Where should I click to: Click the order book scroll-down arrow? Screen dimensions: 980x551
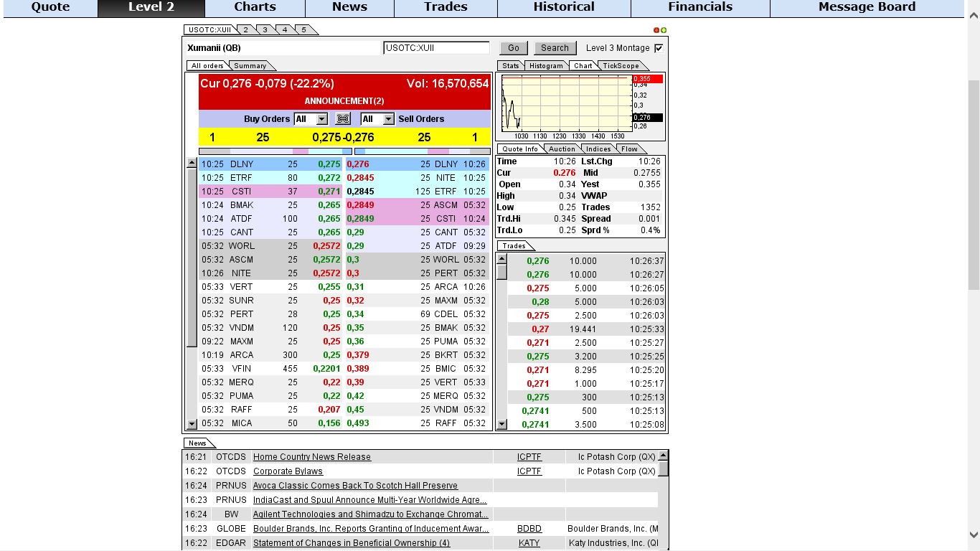point(192,424)
